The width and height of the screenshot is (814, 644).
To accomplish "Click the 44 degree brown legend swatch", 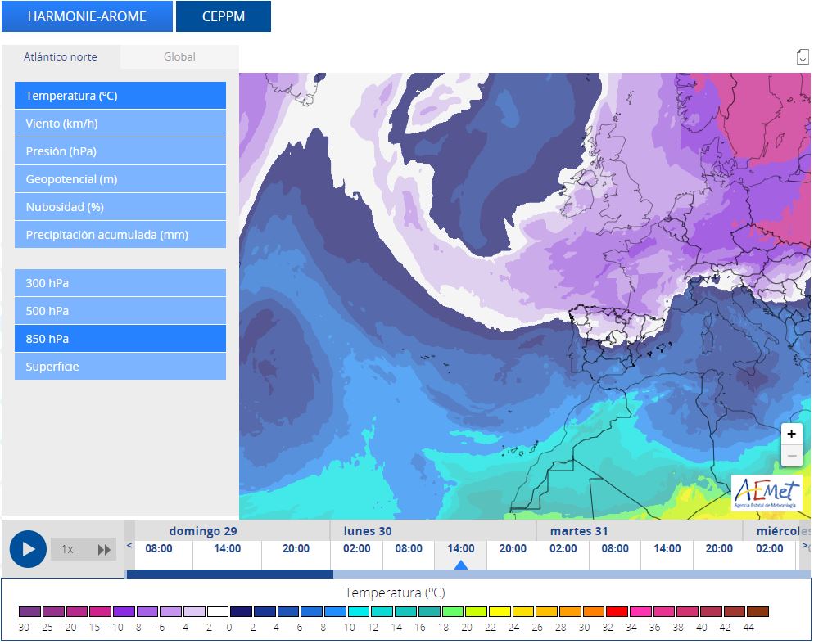I will [x=758, y=611].
